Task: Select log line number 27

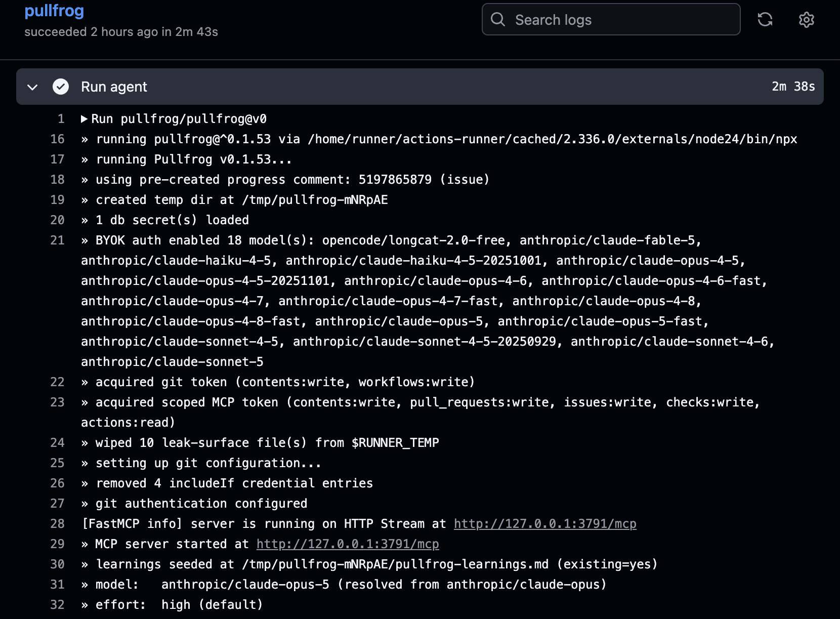Action: [58, 504]
